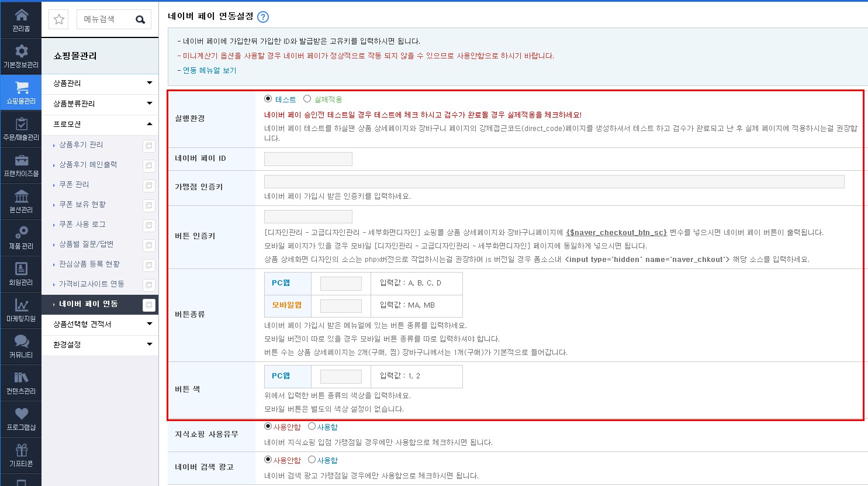Open 관심상품 등록 현황 menu item

[89, 264]
